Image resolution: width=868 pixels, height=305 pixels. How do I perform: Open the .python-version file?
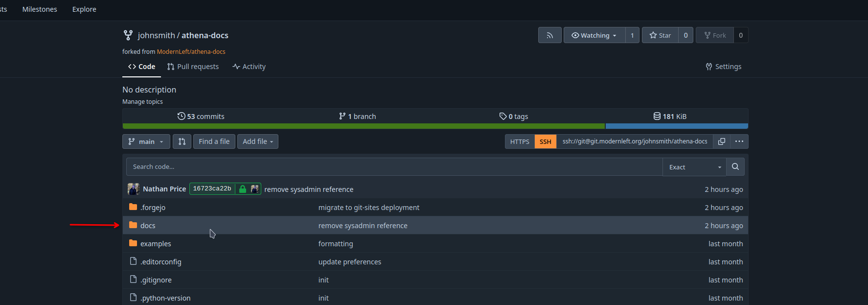click(x=165, y=298)
